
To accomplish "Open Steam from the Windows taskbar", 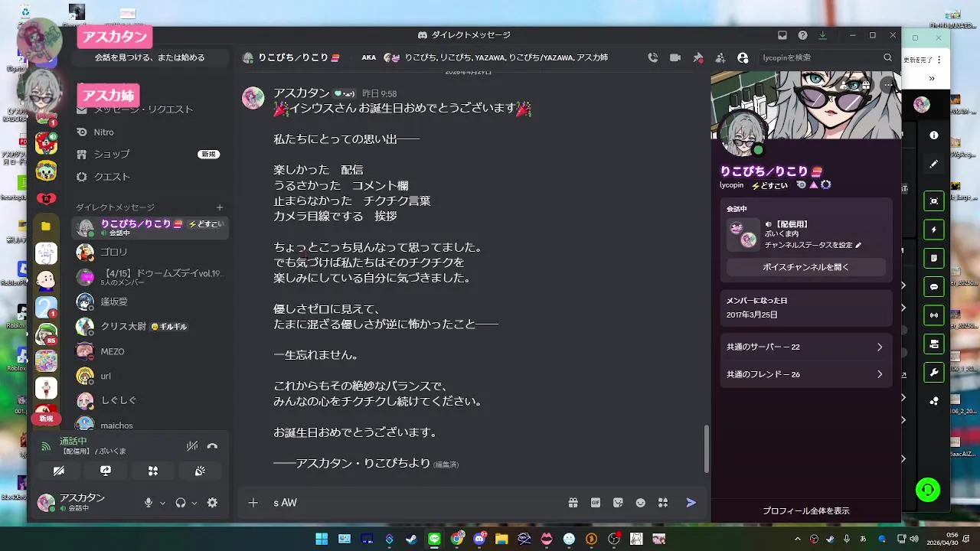I will click(412, 539).
